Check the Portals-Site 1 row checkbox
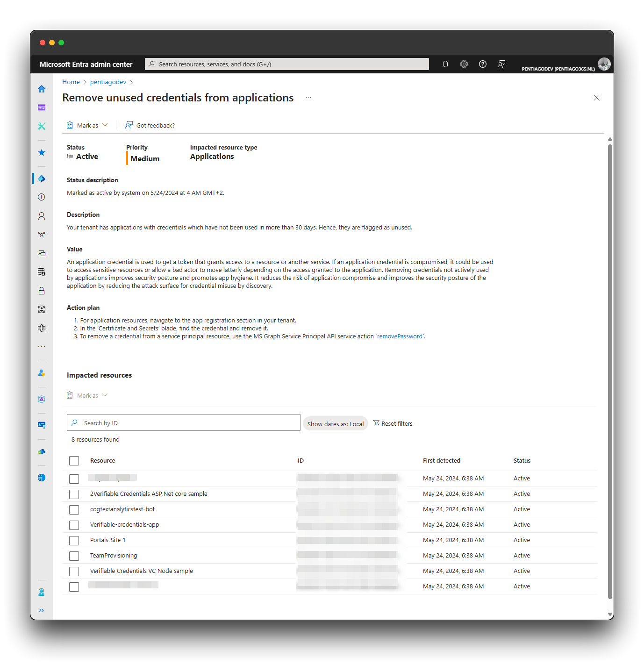This screenshot has width=644, height=665. pyautogui.click(x=74, y=541)
